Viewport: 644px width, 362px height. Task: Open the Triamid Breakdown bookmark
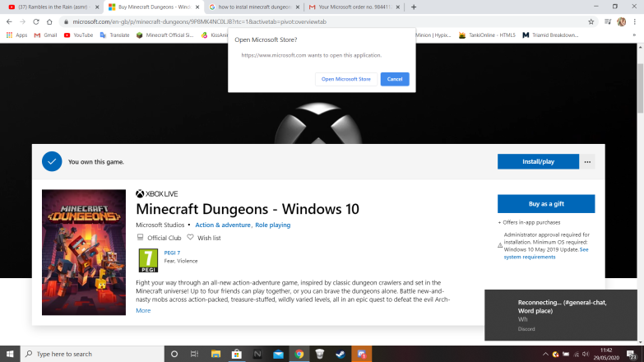click(x=550, y=35)
